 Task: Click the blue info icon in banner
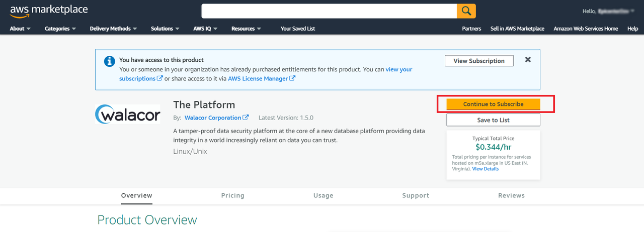109,61
